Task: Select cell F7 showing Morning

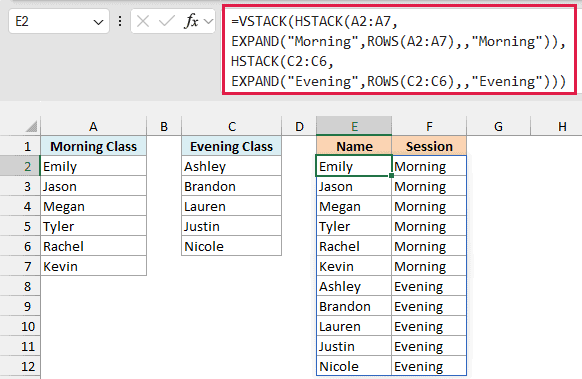Action: (x=429, y=267)
